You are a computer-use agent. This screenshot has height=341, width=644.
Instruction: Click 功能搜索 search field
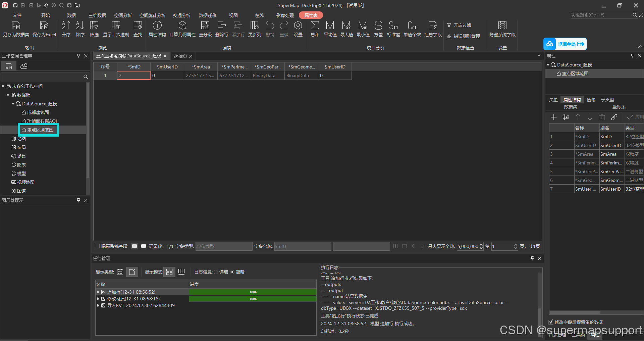coord(601,15)
